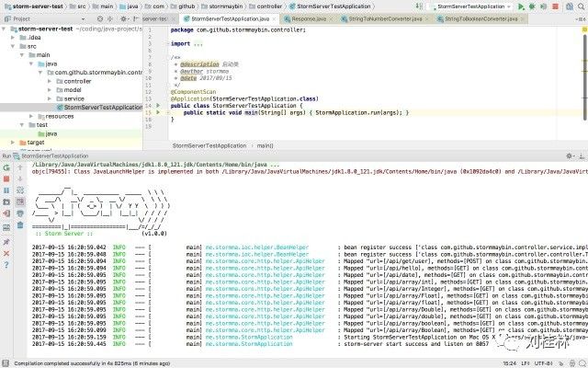Switch to Response.java tab

click(309, 18)
